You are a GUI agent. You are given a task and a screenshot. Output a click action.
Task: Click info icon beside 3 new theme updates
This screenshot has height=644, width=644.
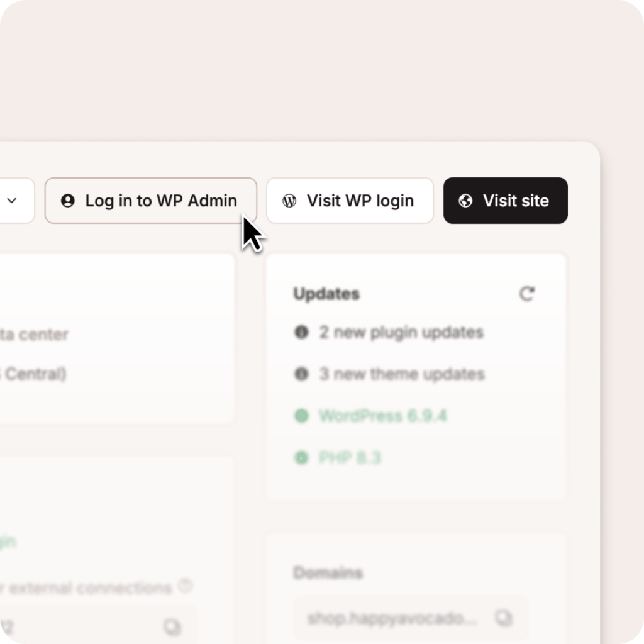pyautogui.click(x=301, y=374)
